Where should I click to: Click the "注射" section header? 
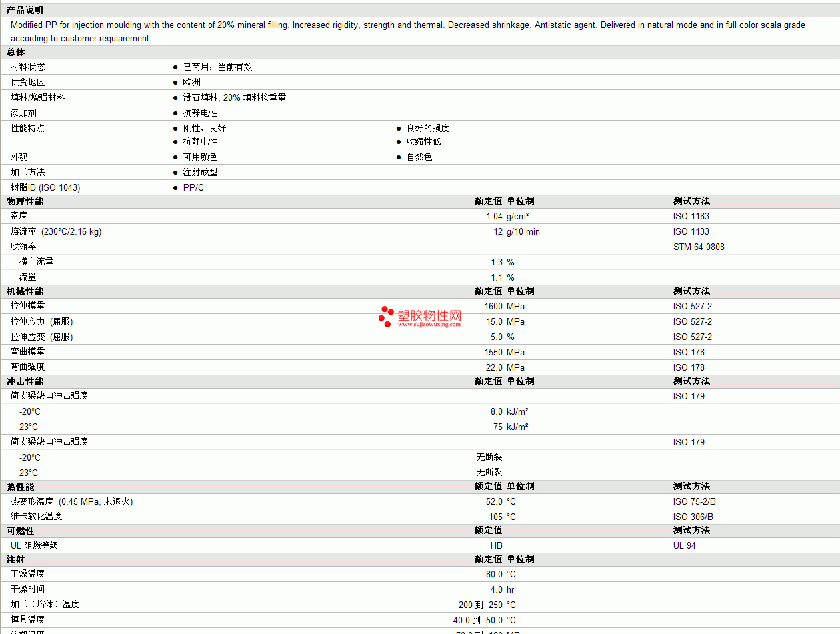point(16,559)
